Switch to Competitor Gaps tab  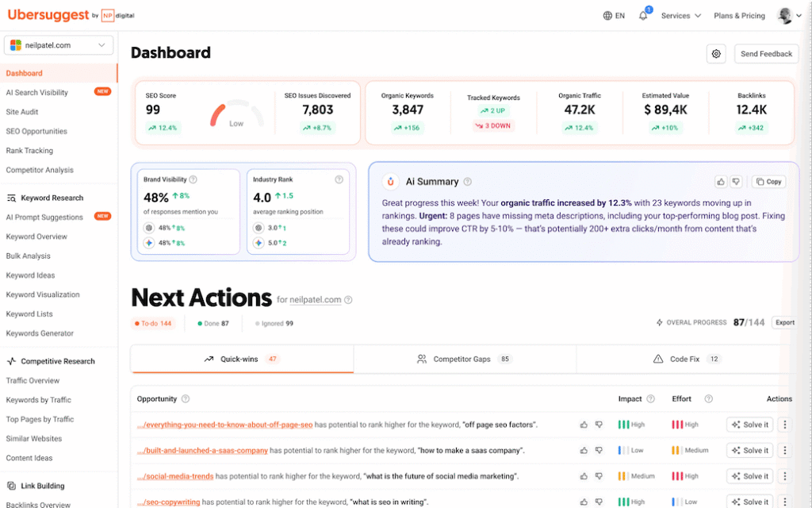[x=465, y=359]
